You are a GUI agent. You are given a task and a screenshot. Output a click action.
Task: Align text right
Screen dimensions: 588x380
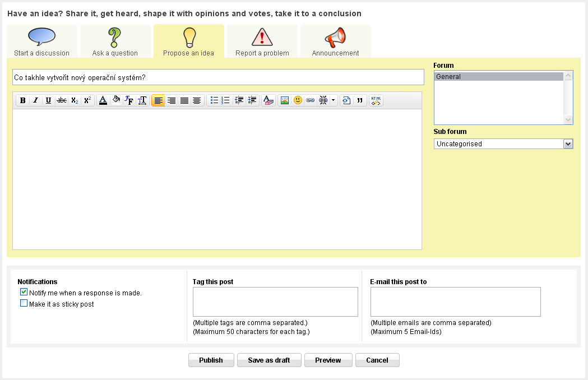[172, 100]
